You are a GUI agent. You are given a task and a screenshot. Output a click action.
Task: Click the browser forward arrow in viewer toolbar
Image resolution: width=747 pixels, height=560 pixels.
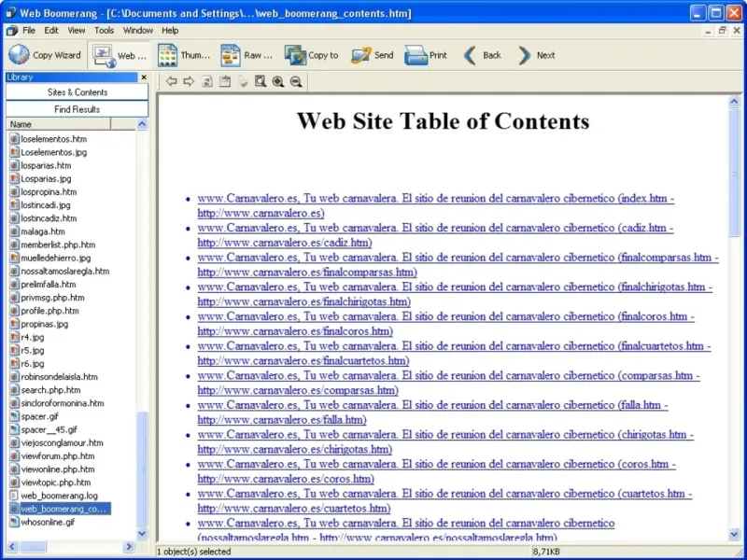tap(189, 81)
